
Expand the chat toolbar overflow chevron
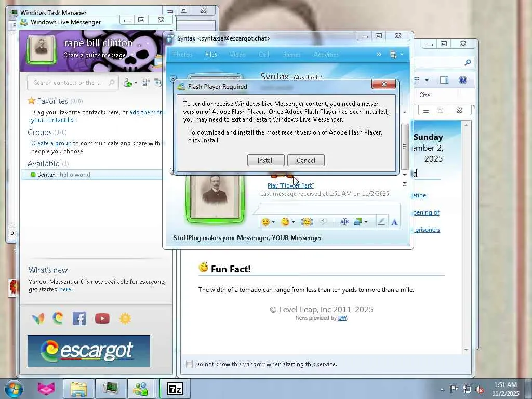click(x=379, y=54)
